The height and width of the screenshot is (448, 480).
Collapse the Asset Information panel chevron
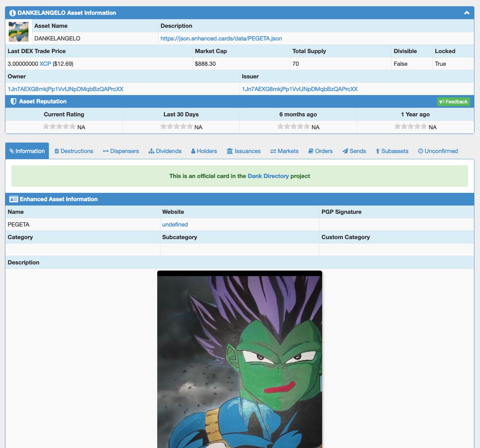[466, 13]
